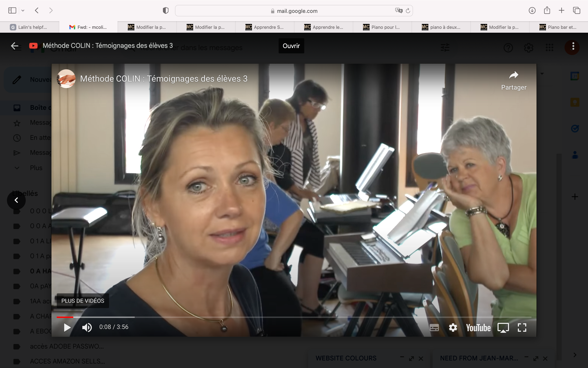This screenshot has height=368, width=588.
Task: Seek on the video progress bar
Action: [x=294, y=317]
